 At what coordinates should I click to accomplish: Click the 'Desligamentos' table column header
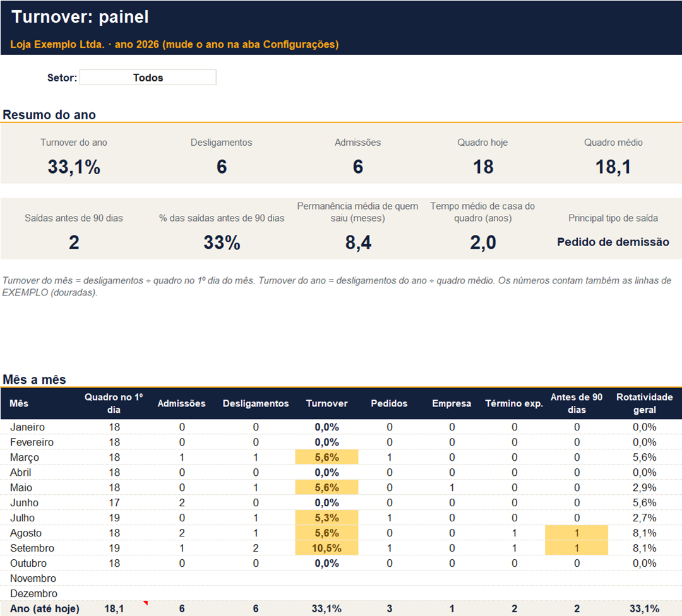point(256,403)
